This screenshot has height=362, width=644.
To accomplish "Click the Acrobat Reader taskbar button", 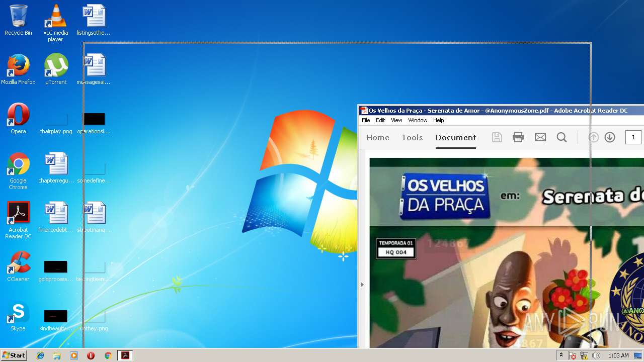I will click(125, 355).
